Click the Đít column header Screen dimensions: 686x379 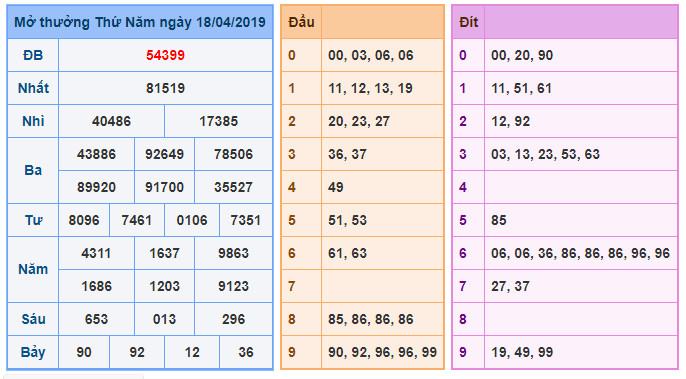pyautogui.click(x=469, y=22)
